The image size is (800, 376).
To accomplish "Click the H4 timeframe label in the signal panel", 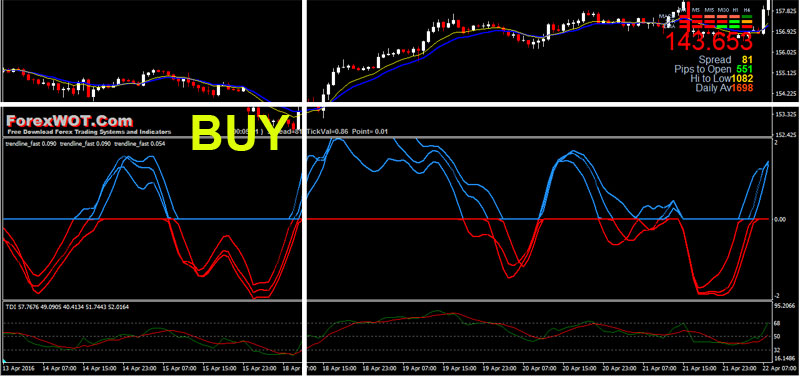I will pyautogui.click(x=747, y=10).
